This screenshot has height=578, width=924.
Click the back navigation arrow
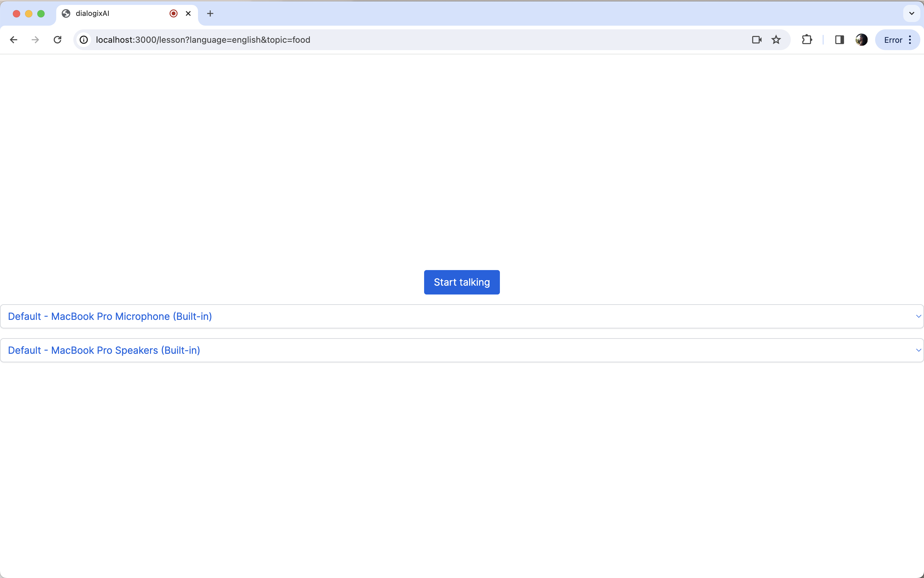point(13,40)
